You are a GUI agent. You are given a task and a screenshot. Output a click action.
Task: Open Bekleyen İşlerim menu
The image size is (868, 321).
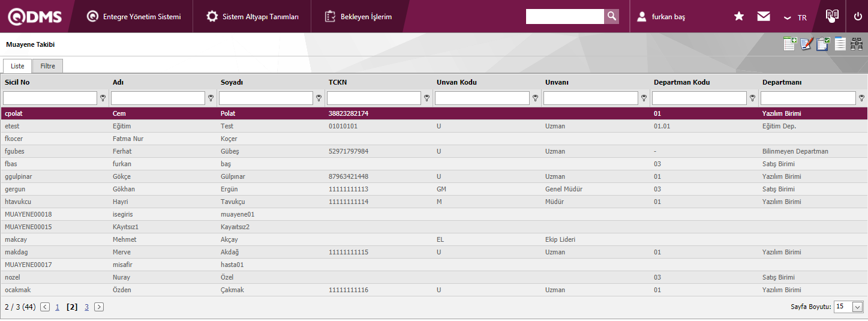(359, 17)
